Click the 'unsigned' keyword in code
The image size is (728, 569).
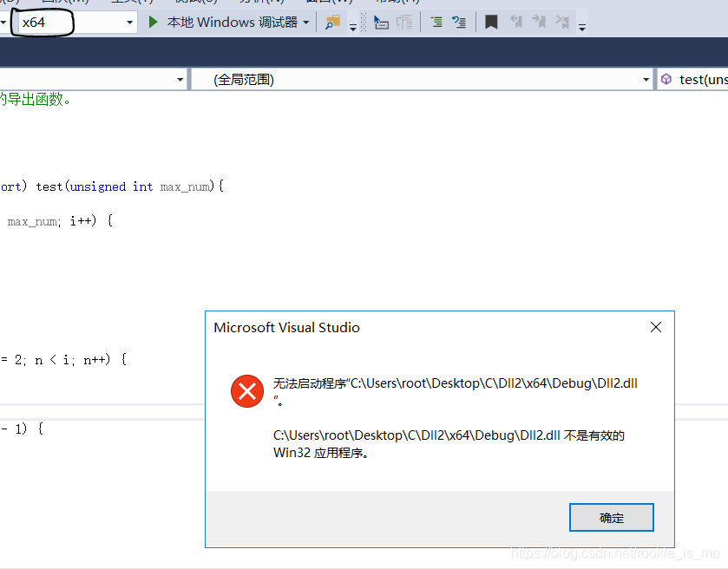tap(98, 186)
